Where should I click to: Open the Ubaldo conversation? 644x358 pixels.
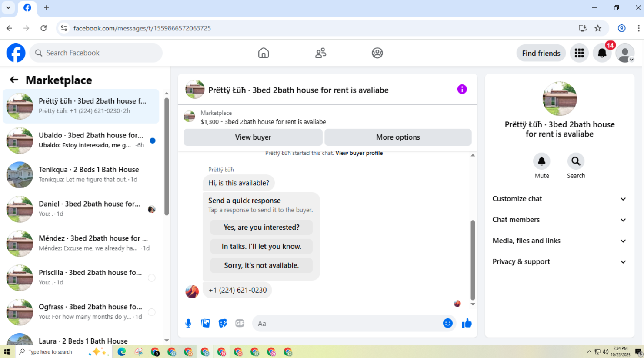(81, 141)
